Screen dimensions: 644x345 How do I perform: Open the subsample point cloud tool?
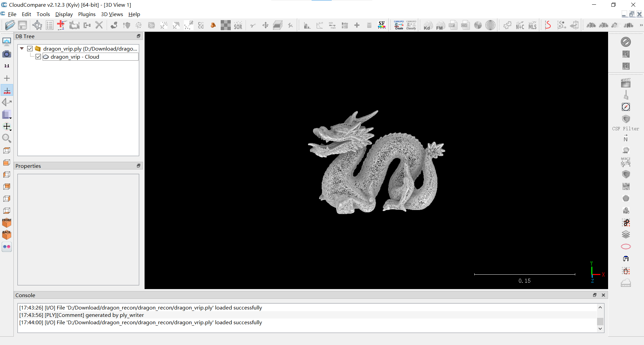pyautogui.click(x=139, y=25)
